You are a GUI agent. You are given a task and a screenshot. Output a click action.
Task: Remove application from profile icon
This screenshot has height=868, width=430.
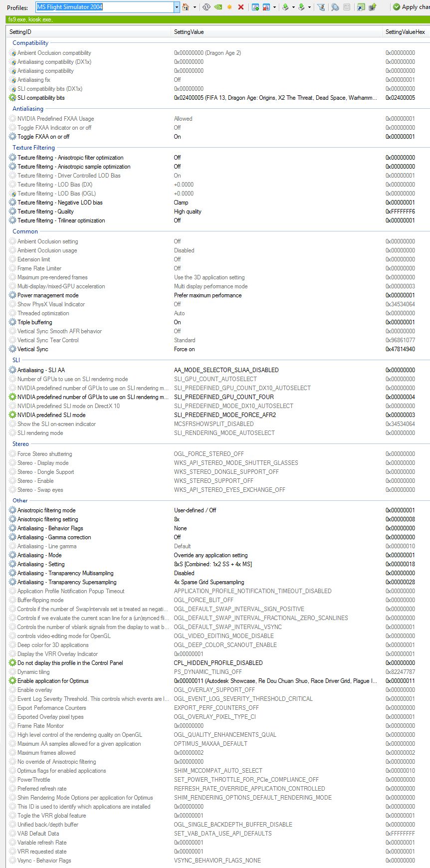266,7
